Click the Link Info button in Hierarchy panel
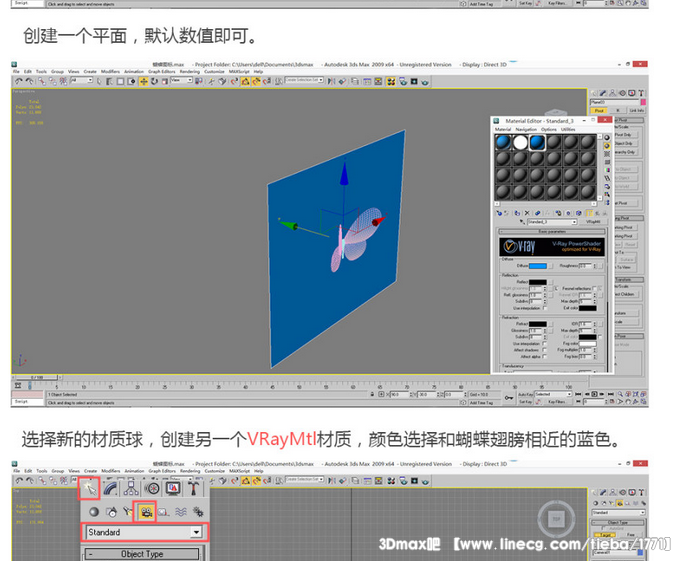 pyautogui.click(x=637, y=110)
